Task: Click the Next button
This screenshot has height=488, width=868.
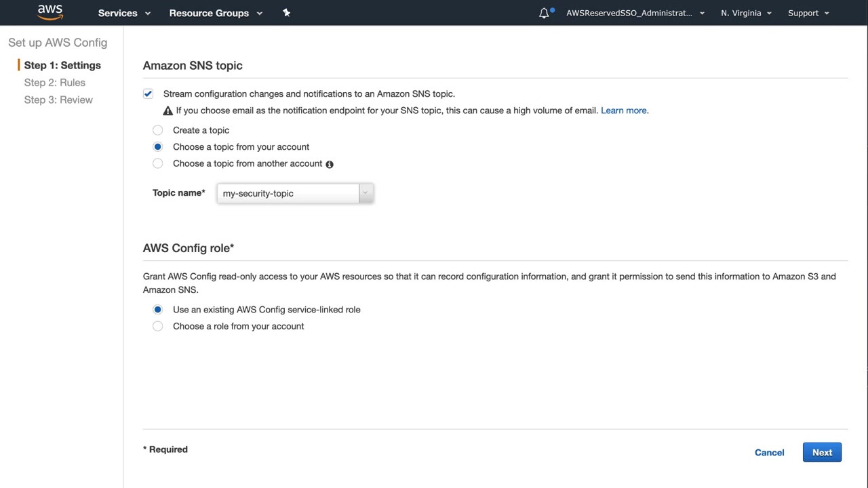Action: pyautogui.click(x=822, y=453)
